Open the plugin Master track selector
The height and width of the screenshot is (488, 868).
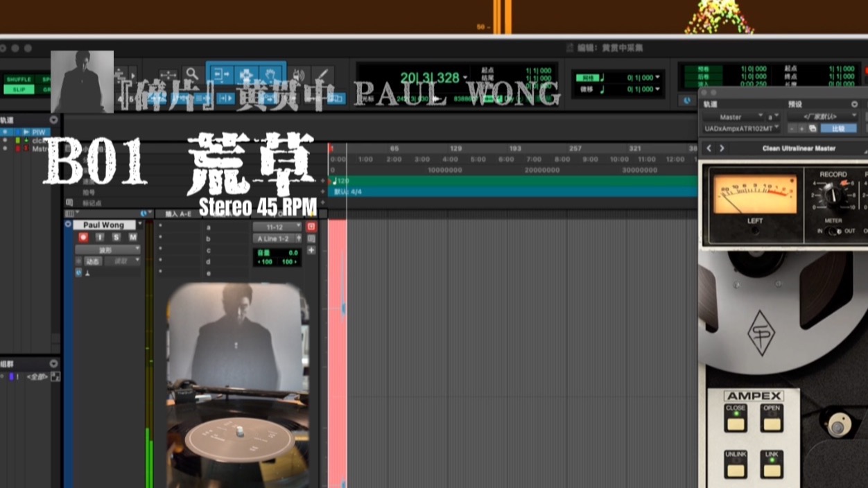tap(734, 117)
